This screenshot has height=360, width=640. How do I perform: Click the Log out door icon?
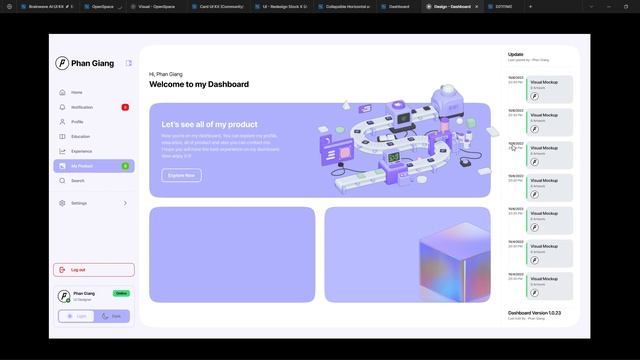coord(62,270)
